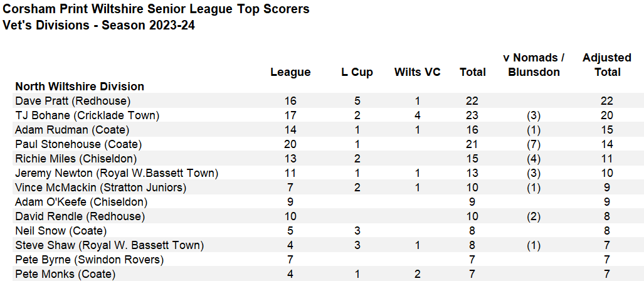Screen dimensions: 644x281
Task: Click the Adjusted Total column header
Action: (x=606, y=65)
